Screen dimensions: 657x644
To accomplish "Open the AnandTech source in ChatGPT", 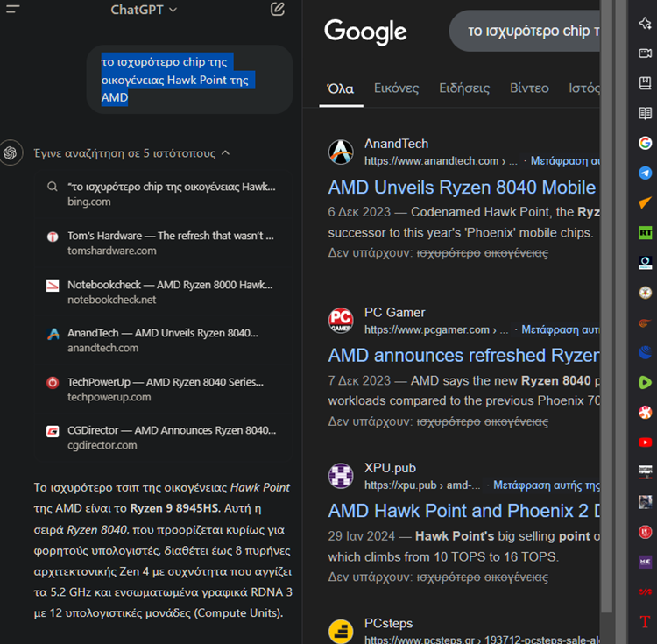I will point(164,340).
